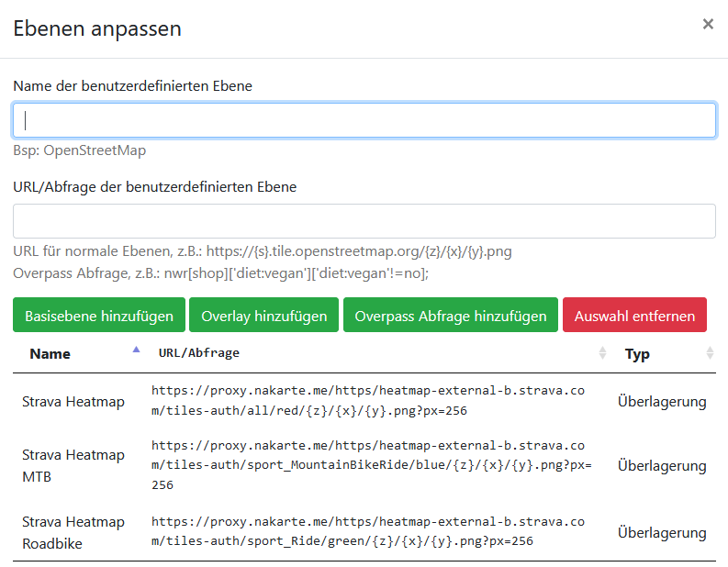Click the all/red tile URL cell

(367, 401)
